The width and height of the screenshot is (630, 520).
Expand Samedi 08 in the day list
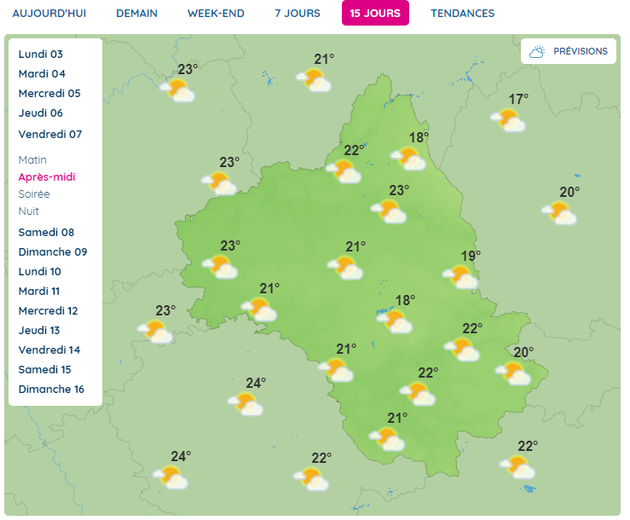[45, 232]
